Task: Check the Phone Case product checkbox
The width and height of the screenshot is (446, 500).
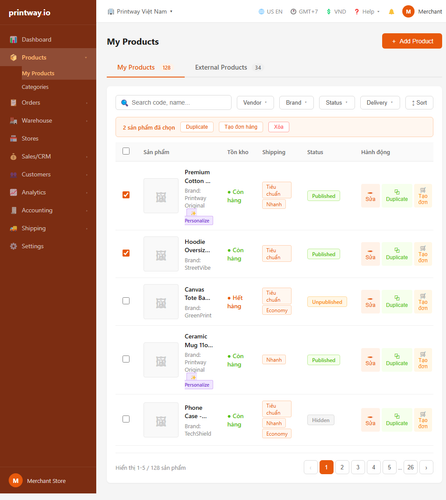Action: [x=126, y=419]
